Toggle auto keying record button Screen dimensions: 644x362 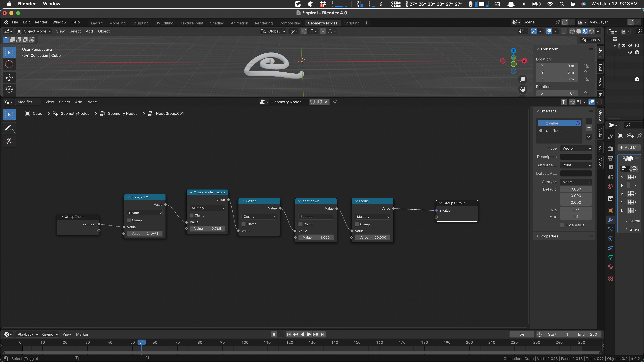click(274, 334)
